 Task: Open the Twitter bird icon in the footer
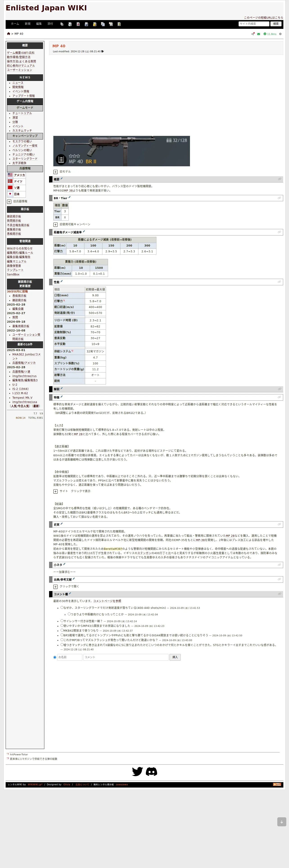pos(137,771)
